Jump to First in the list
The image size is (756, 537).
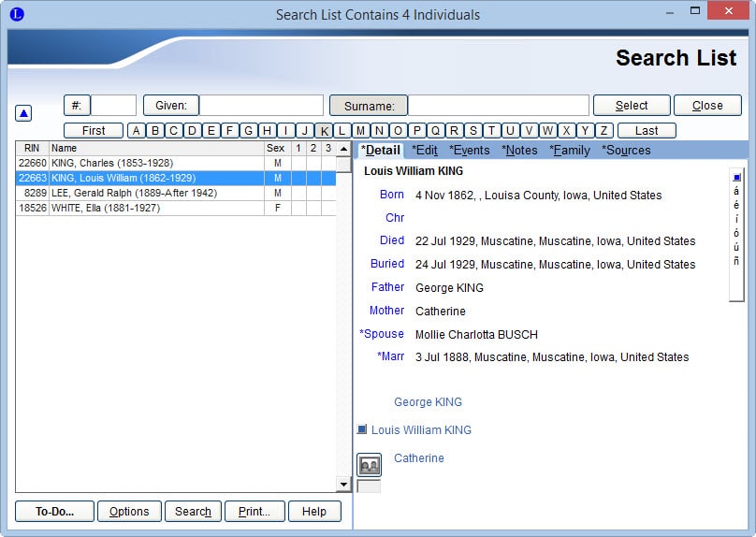(x=94, y=131)
